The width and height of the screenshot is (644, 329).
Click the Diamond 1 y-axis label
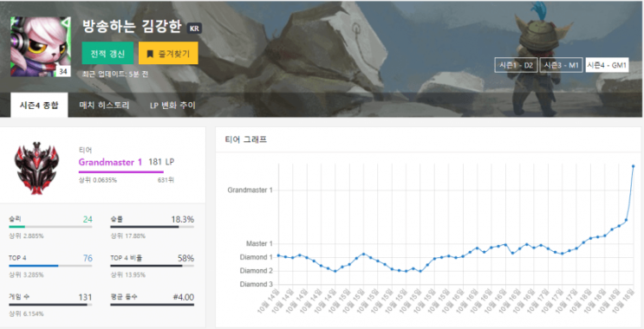(257, 257)
